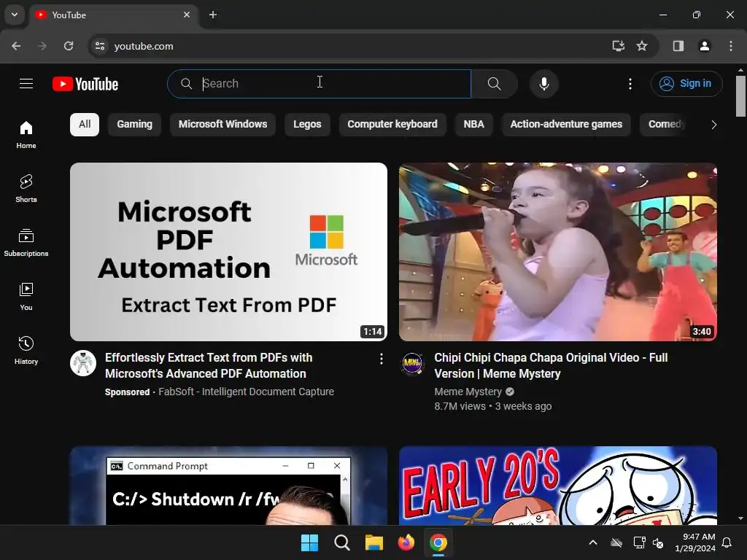Open the Chrome profile icon
Screen dimensions: 747x560
click(x=704, y=46)
